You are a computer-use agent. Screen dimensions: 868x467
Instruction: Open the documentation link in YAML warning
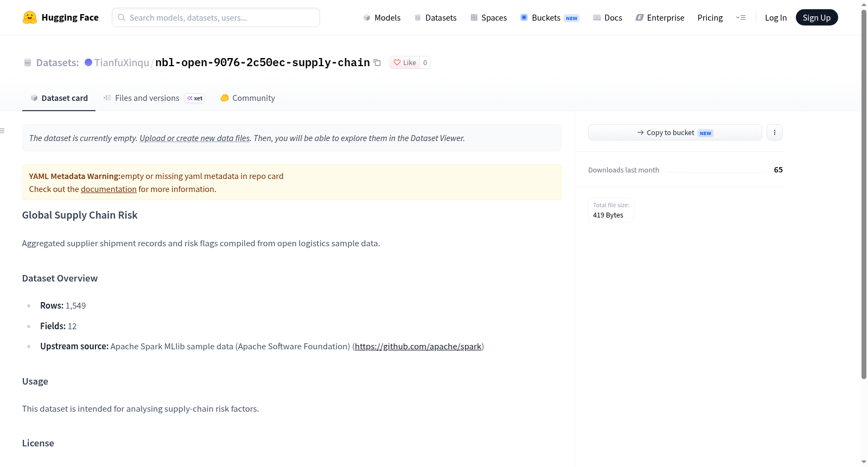108,189
